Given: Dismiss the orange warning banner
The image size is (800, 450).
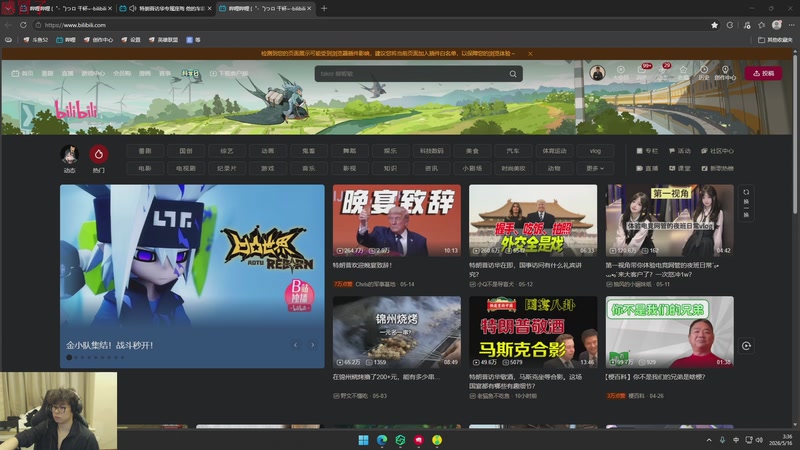Looking at the screenshot, I should (530, 54).
